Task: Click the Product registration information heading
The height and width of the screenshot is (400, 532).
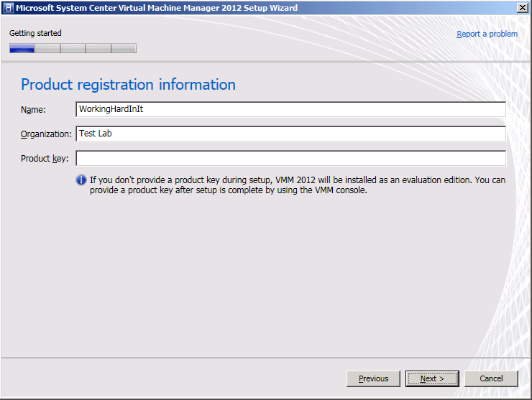Action: 128,85
